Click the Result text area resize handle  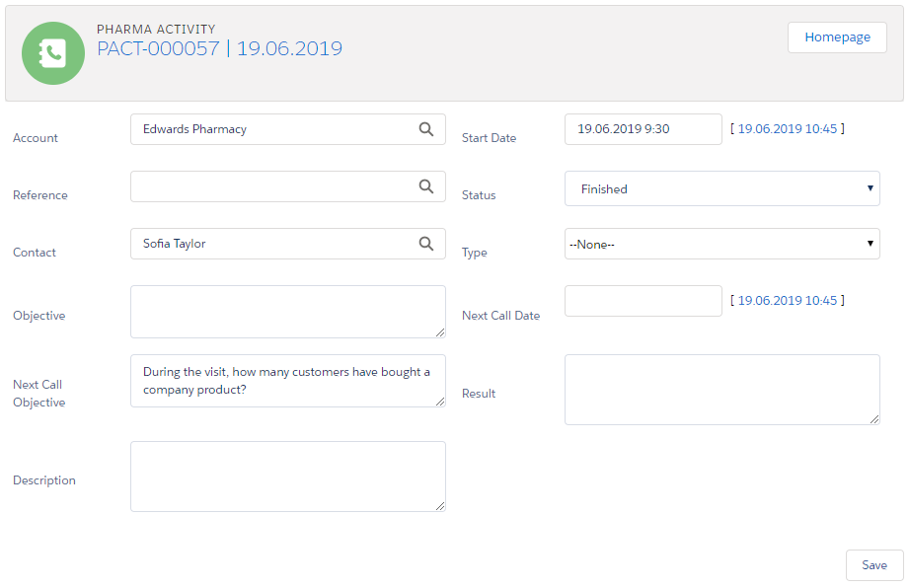(874, 419)
